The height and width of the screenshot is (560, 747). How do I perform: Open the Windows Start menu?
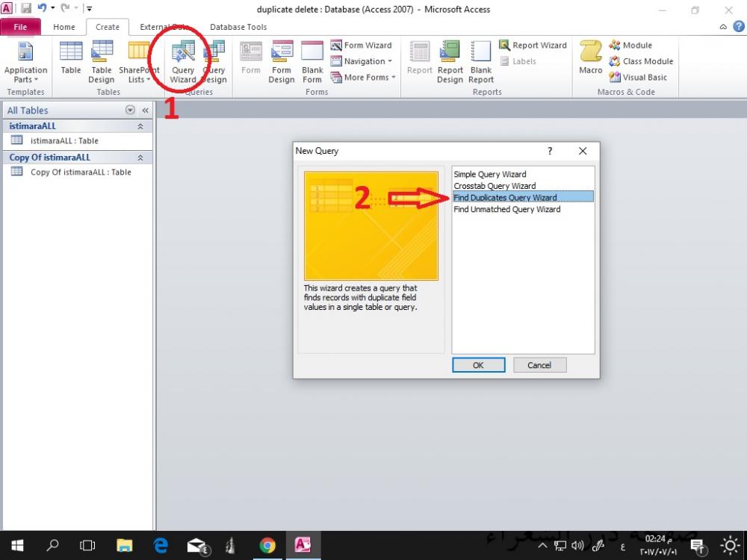17,545
